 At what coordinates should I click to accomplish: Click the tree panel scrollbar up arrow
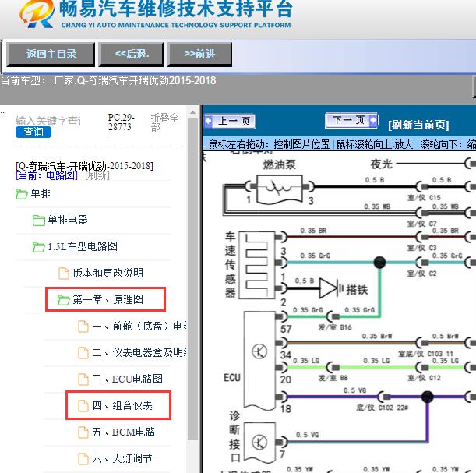click(192, 113)
